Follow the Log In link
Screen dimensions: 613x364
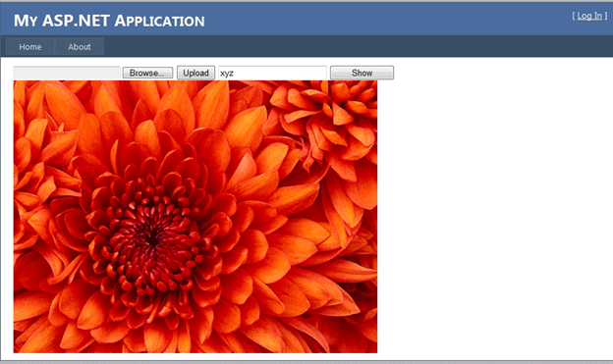coord(589,16)
